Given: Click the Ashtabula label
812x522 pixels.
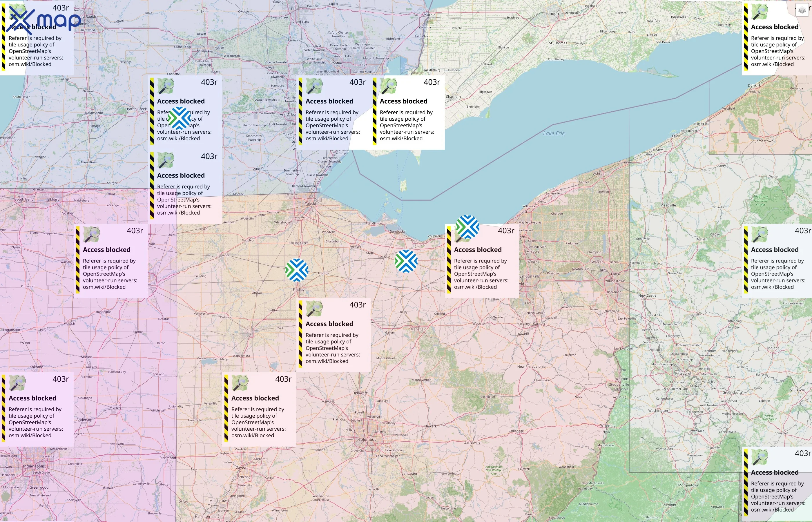Looking at the screenshot, I should pyautogui.click(x=601, y=173).
